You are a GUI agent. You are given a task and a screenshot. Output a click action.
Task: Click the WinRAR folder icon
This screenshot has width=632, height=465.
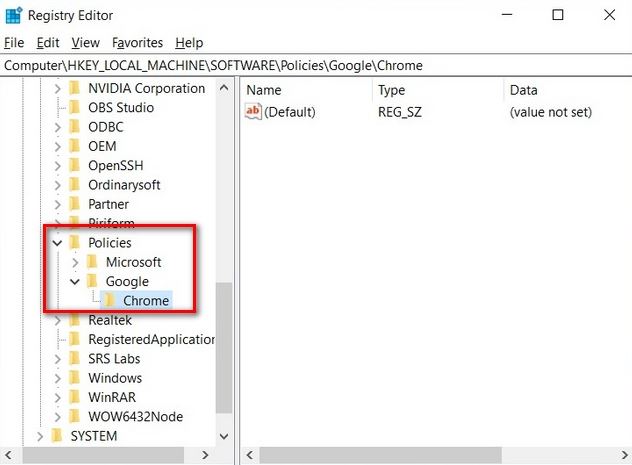pos(75,397)
